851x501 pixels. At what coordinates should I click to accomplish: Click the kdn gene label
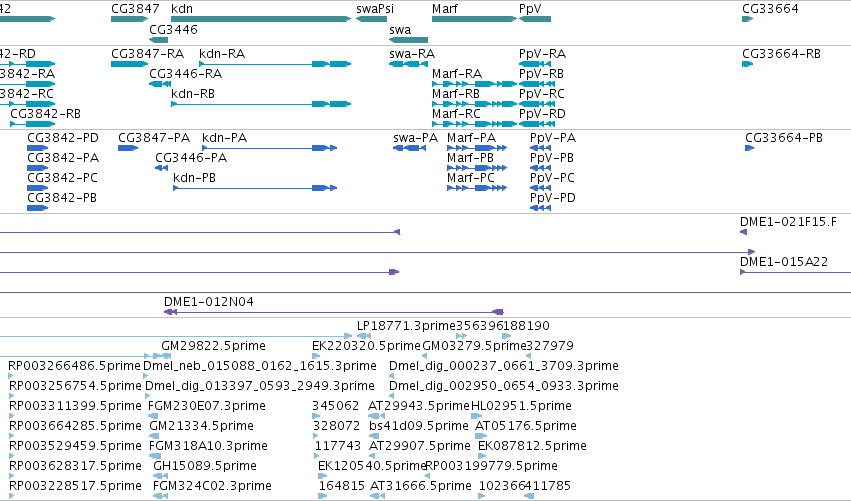(182, 9)
